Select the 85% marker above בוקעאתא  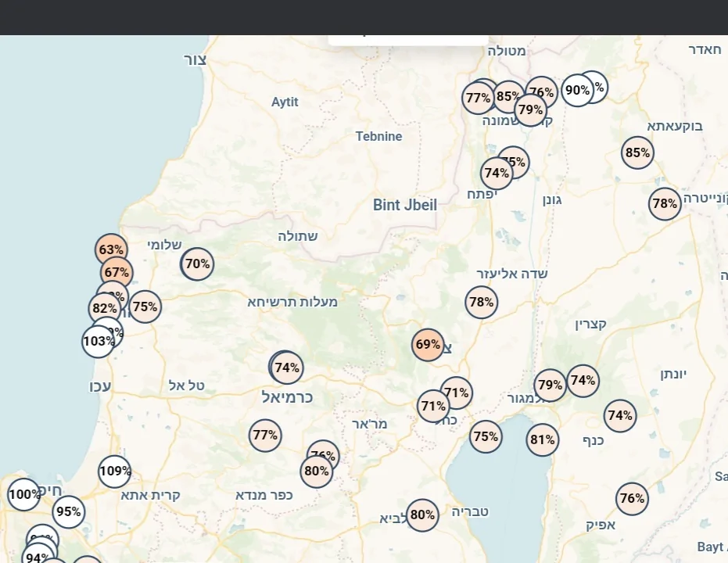637,152
